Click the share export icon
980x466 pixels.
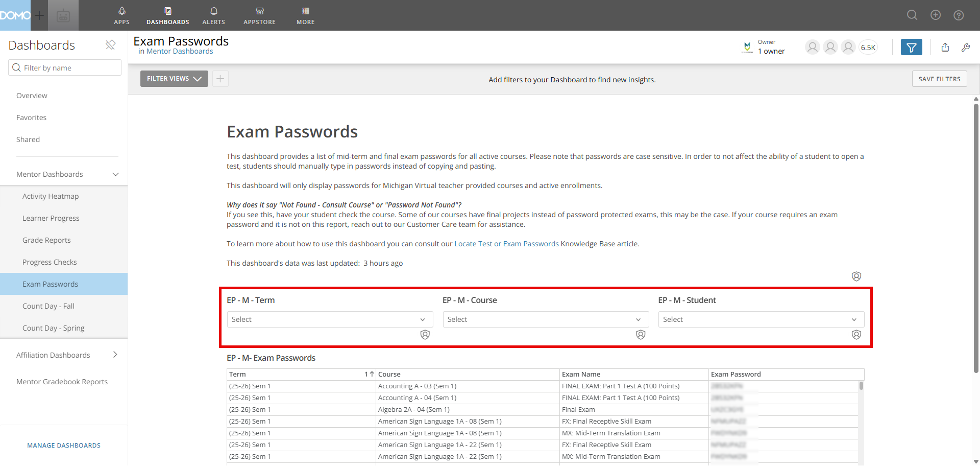click(x=945, y=48)
